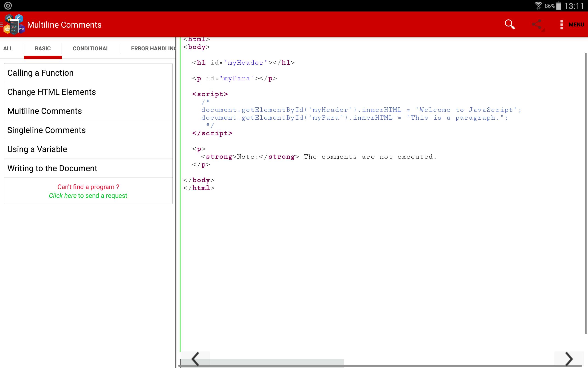Open Using a Variable program
This screenshot has width=588, height=368.
point(88,149)
